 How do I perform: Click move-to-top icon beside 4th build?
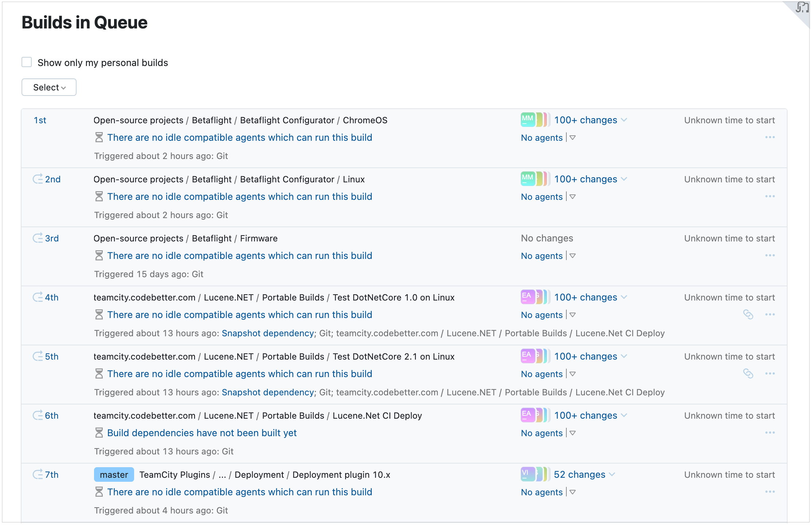coord(38,297)
